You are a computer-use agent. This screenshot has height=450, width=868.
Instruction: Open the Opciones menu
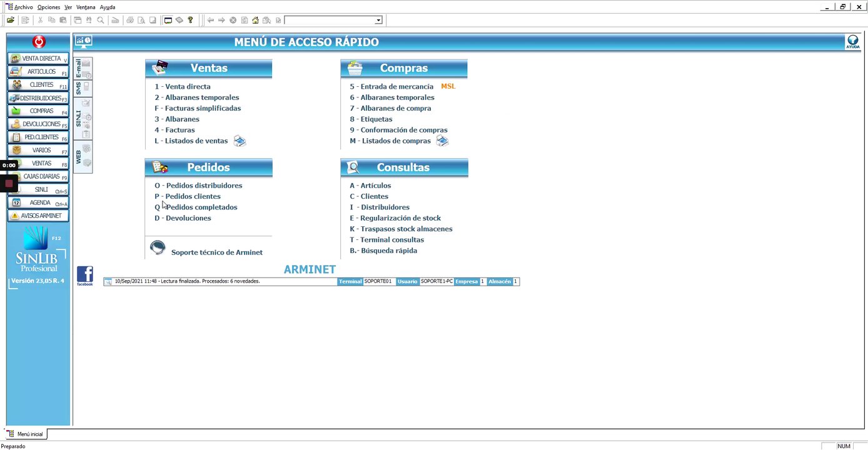tap(49, 7)
